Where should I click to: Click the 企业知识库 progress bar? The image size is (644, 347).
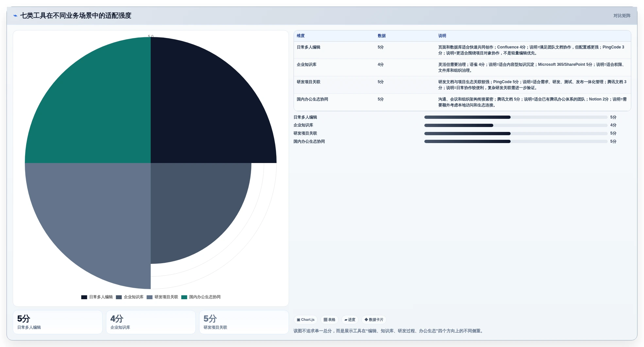click(x=516, y=125)
